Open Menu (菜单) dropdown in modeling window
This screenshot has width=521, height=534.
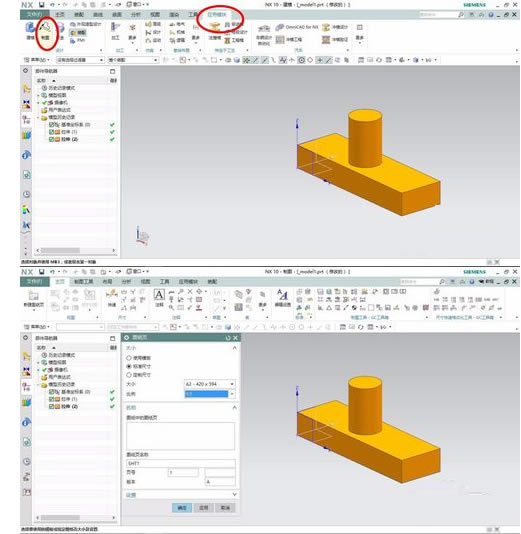tap(37, 60)
